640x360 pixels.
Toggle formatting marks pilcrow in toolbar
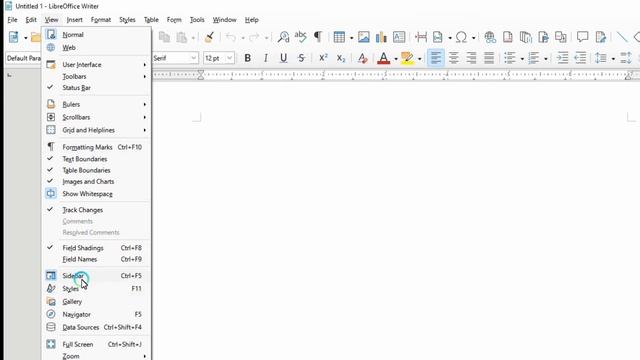[x=318, y=37]
